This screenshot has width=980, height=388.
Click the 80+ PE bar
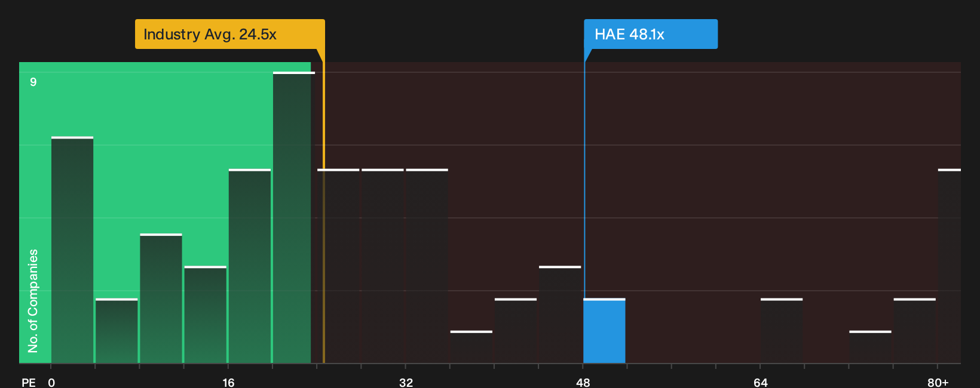click(x=950, y=266)
